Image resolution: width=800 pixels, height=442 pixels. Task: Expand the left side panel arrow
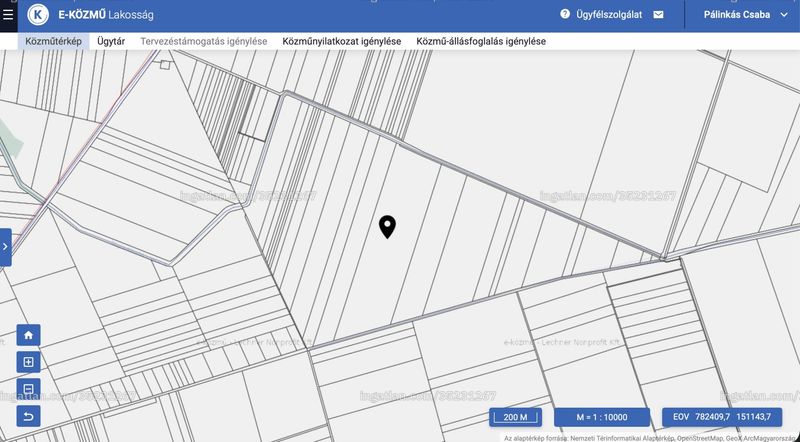point(6,247)
